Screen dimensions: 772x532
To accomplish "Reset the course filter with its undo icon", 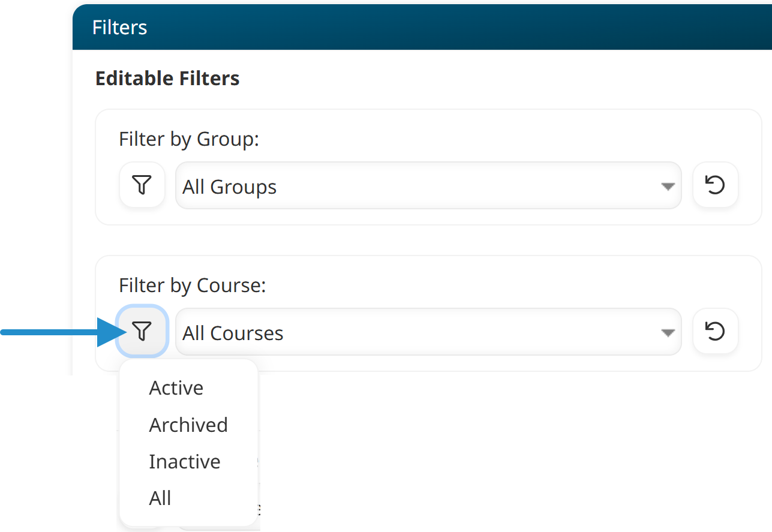I will tap(715, 331).
